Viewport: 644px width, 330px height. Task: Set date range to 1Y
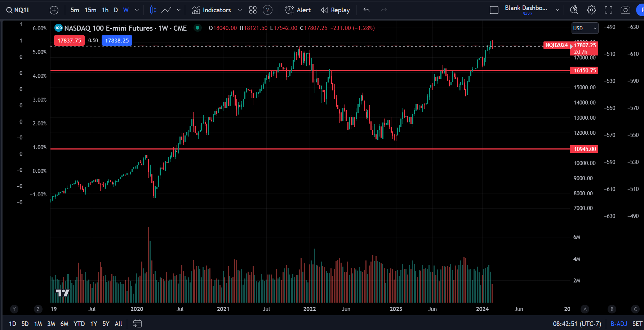[94, 324]
